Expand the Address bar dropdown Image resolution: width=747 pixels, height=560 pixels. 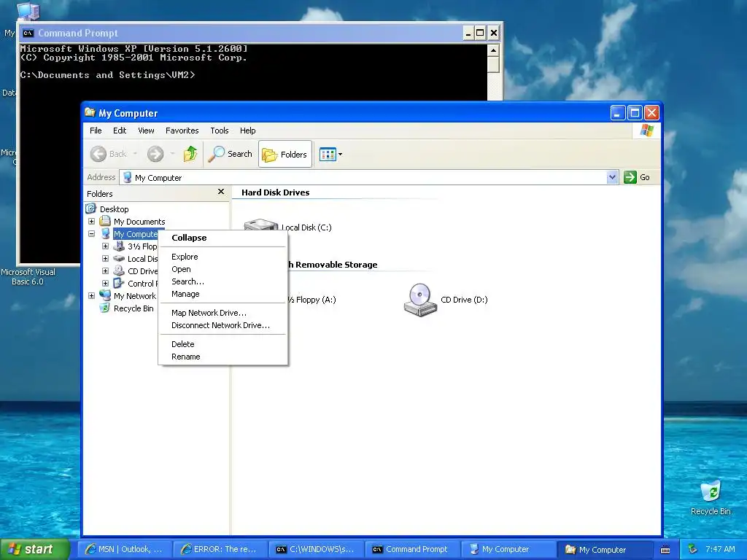612,178
